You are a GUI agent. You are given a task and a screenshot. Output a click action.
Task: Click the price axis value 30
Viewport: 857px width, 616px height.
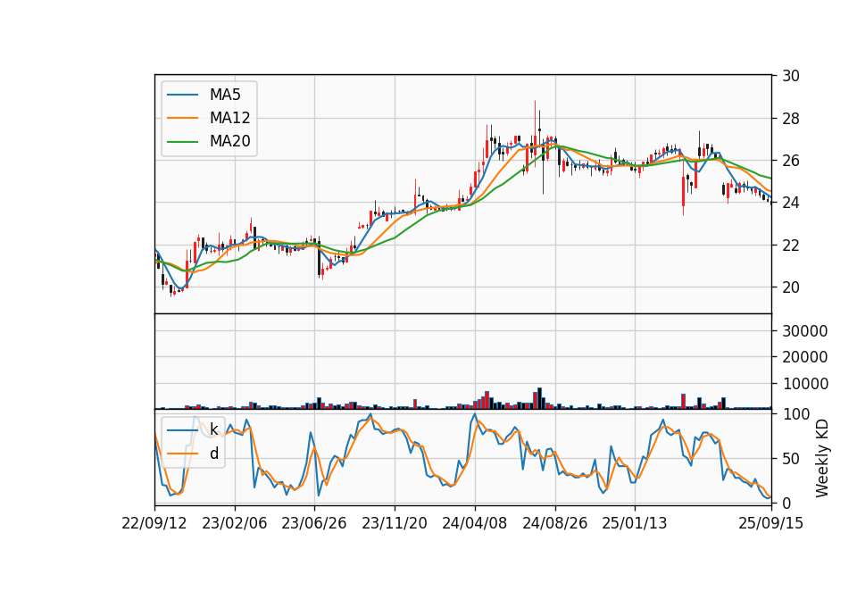coord(791,76)
